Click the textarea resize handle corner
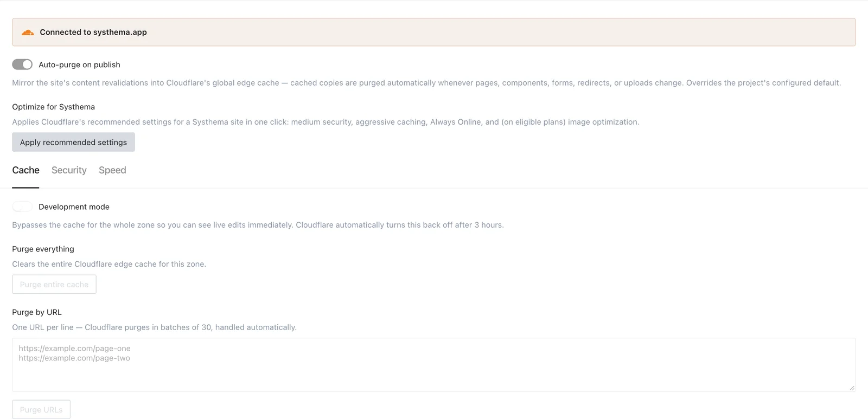 click(852, 388)
